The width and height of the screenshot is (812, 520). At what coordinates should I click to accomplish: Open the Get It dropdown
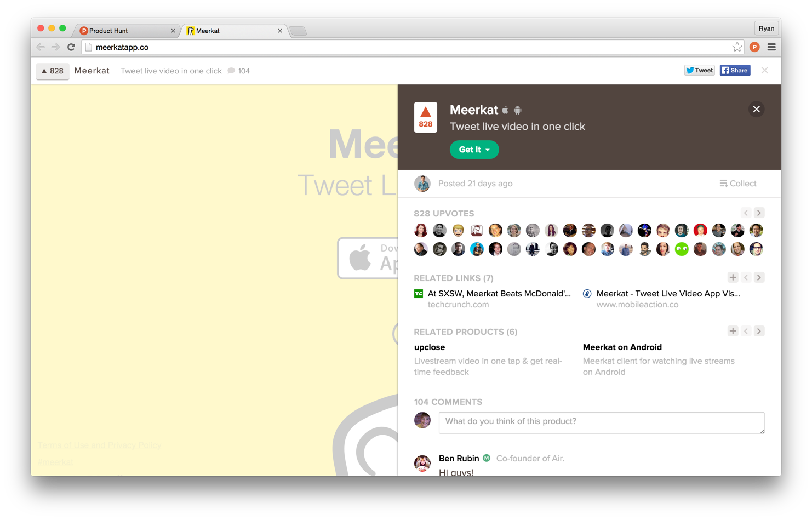coord(474,150)
